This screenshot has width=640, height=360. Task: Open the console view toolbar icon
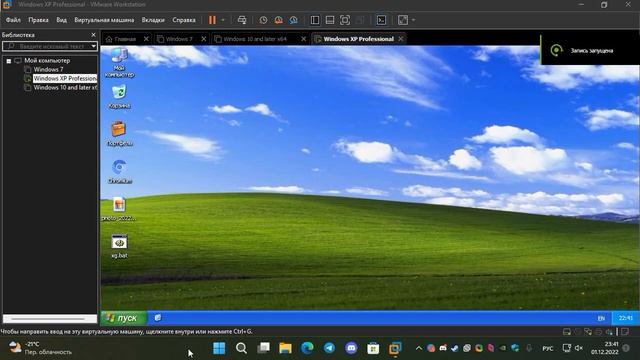pos(381,20)
